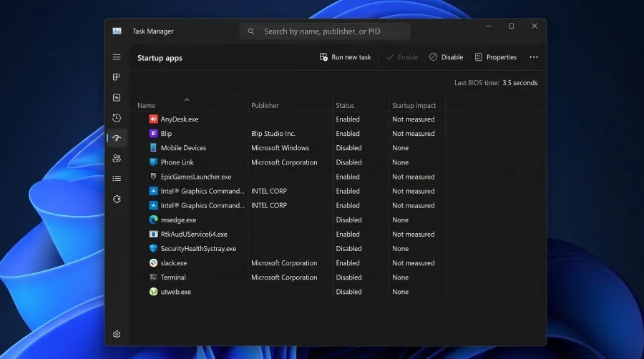Click the Mobile Devices icon
Image resolution: width=644 pixels, height=359 pixels.
[153, 148]
